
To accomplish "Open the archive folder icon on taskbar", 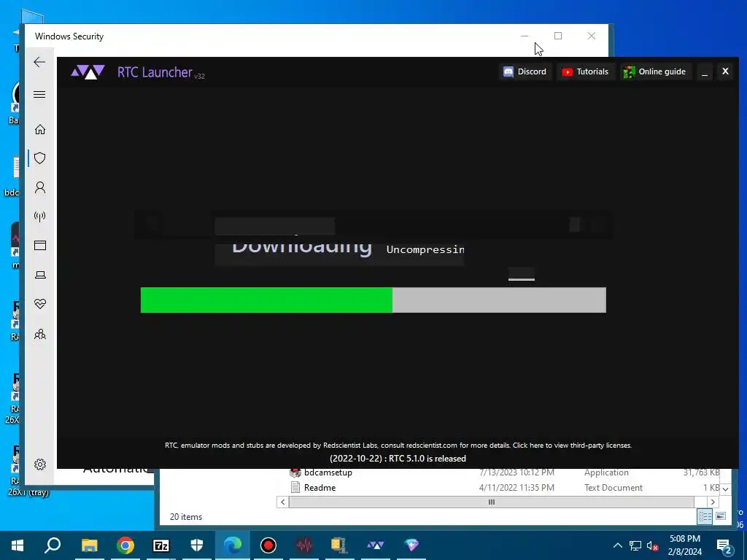I will (x=339, y=545).
